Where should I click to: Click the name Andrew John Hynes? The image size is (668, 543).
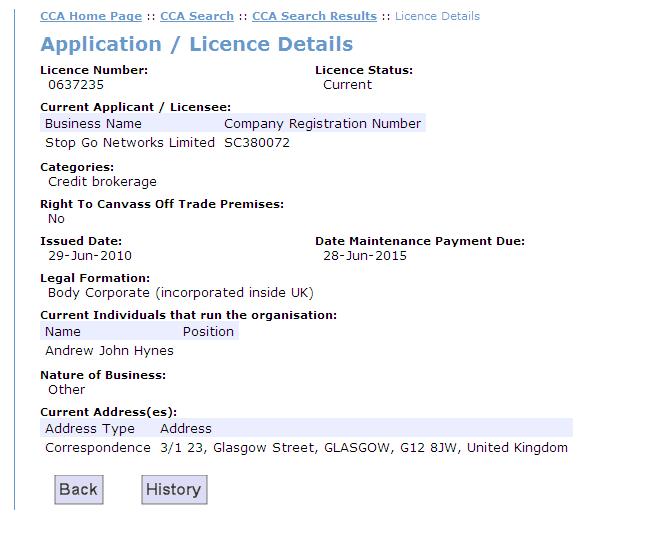coord(109,351)
